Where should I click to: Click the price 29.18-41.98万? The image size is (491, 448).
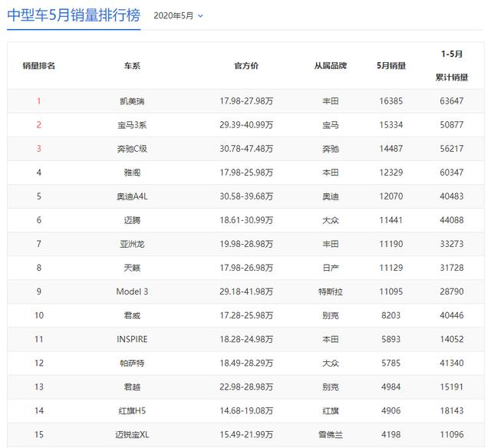pos(246,292)
